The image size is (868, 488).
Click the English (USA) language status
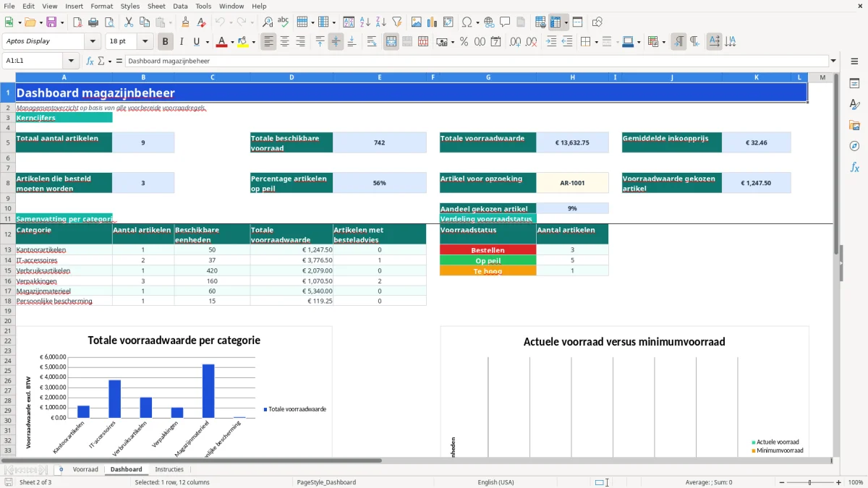tap(495, 482)
